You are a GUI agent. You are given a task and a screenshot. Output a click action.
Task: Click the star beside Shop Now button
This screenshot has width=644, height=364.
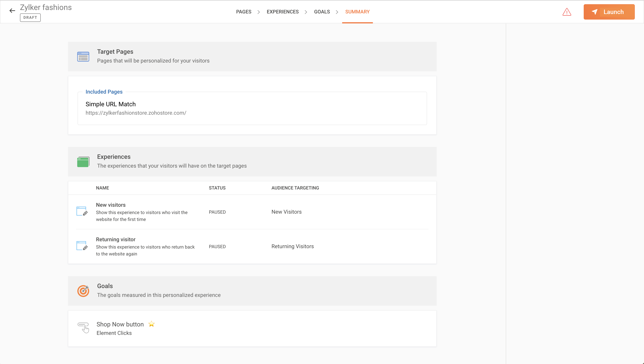151,324
